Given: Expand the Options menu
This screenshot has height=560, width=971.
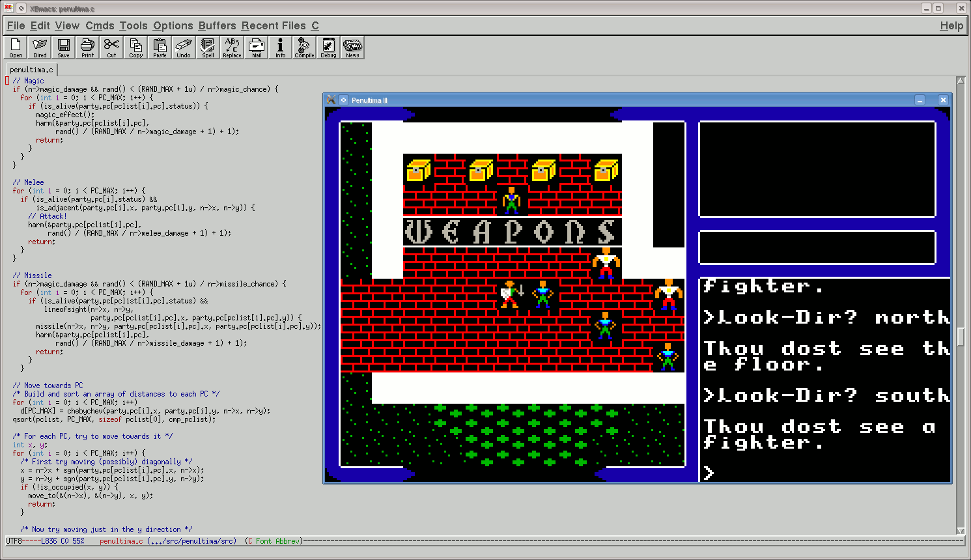Looking at the screenshot, I should (173, 25).
